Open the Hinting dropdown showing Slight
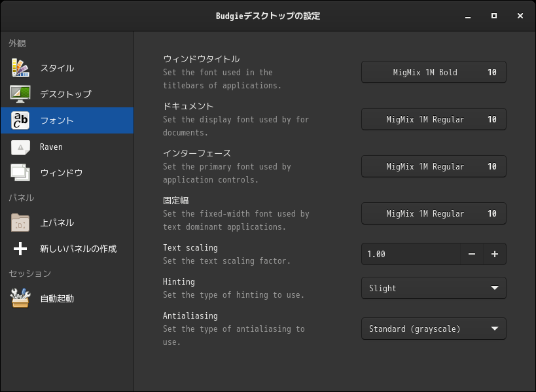The image size is (536, 392). (433, 288)
